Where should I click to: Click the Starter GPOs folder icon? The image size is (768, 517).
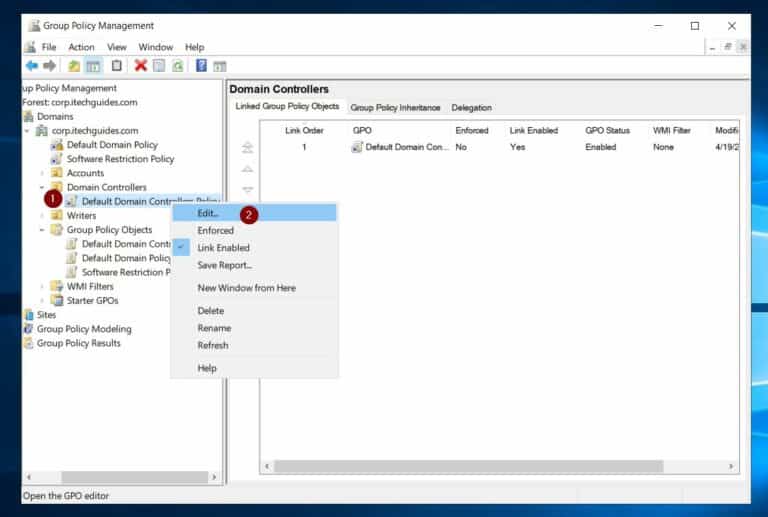tap(57, 300)
